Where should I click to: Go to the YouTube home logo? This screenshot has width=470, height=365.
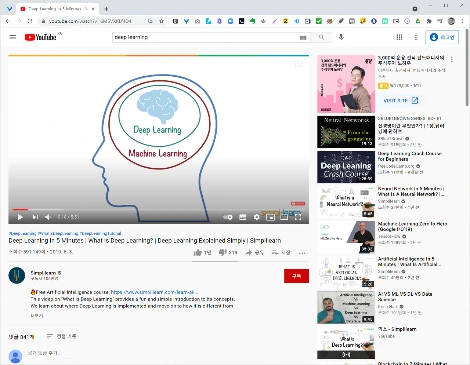(x=40, y=37)
